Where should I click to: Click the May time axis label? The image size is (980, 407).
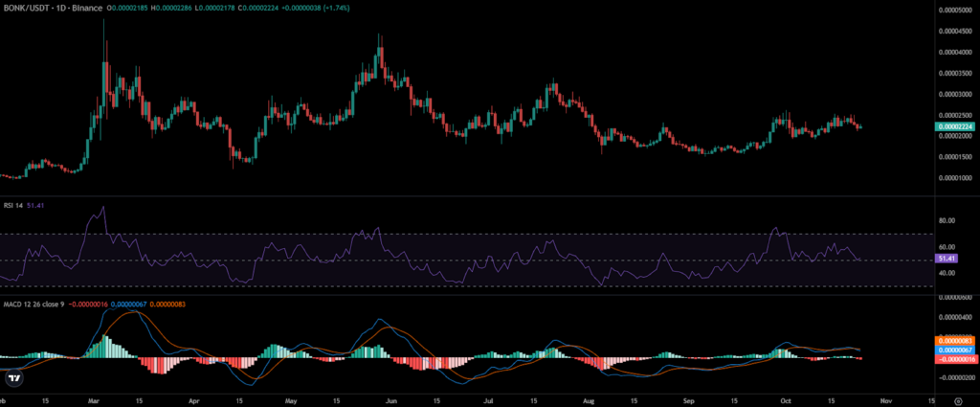tap(291, 400)
